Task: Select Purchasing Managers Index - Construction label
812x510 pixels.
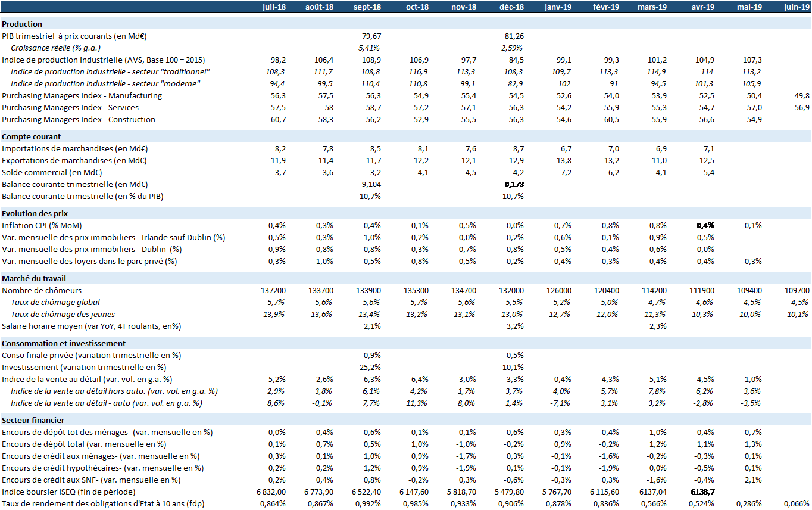Action: (x=79, y=119)
